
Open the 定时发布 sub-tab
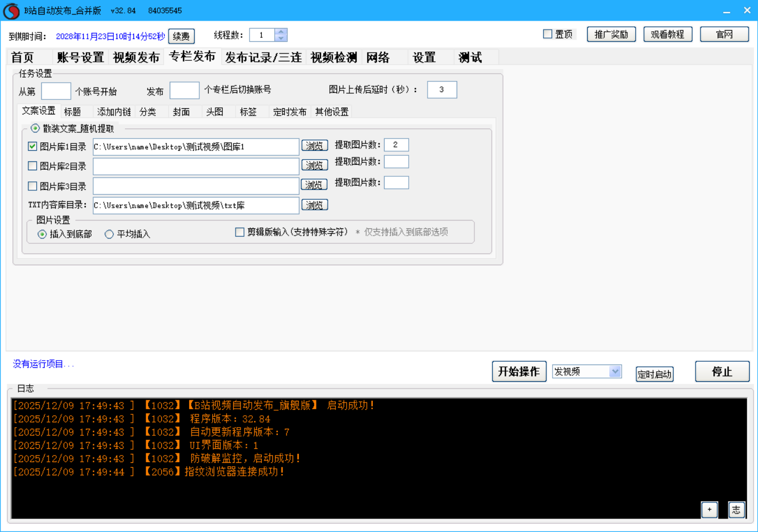click(x=289, y=112)
